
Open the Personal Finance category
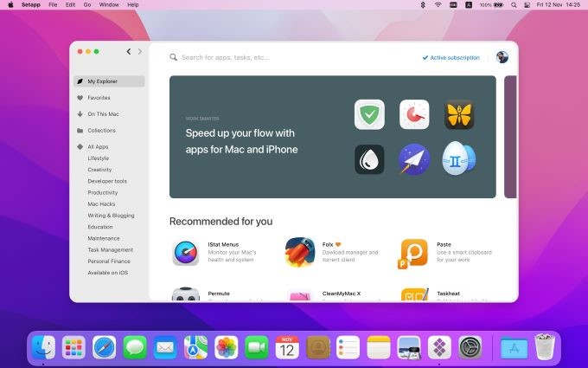[109, 261]
